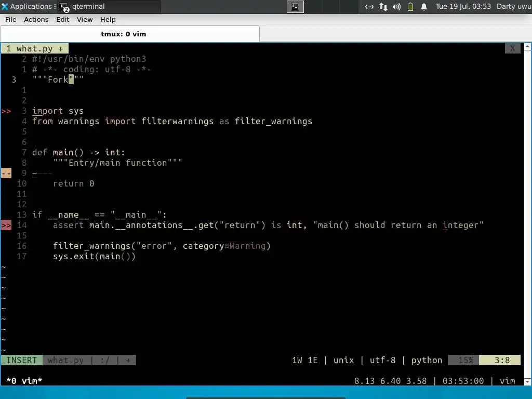Viewport: 532px width, 399px height.
Task: Open the Actions menu
Action: [36, 20]
